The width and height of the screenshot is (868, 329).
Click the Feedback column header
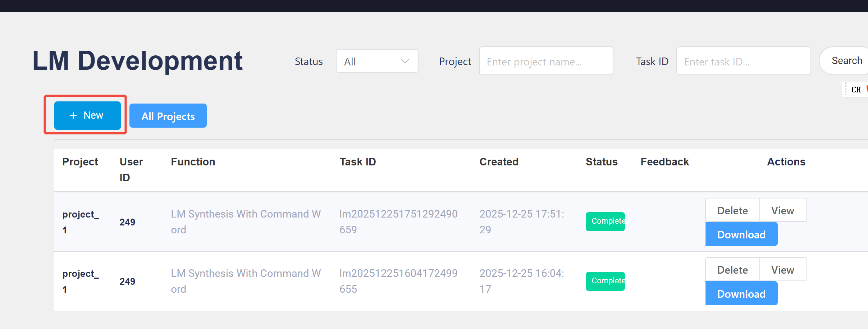[664, 162]
